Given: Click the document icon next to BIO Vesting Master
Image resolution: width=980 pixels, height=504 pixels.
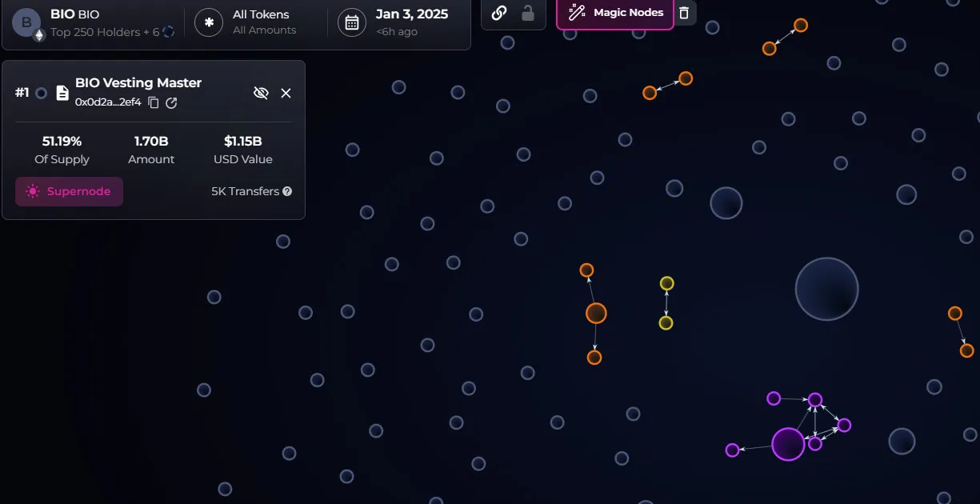Looking at the screenshot, I should (x=62, y=93).
